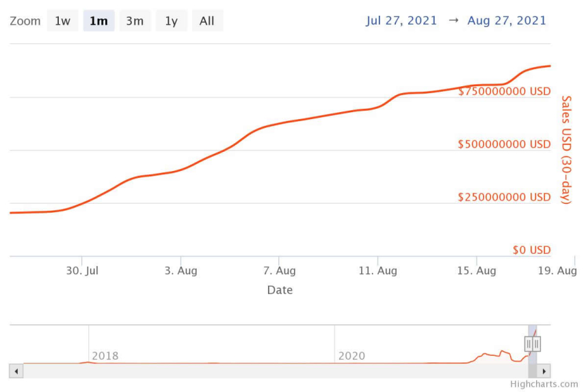Edit the Aug 27, 2021 end date

[507, 21]
